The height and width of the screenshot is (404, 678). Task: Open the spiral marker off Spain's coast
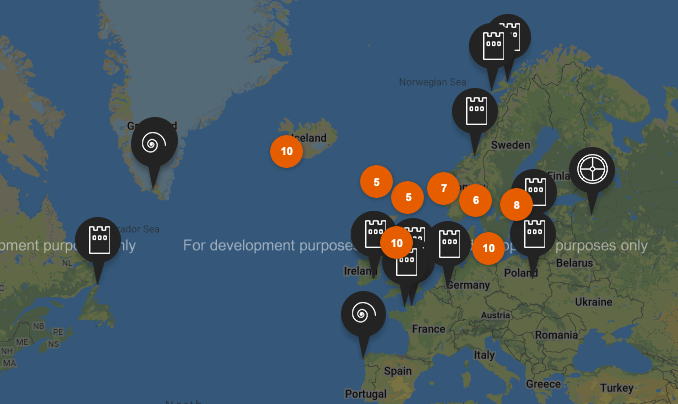[363, 314]
